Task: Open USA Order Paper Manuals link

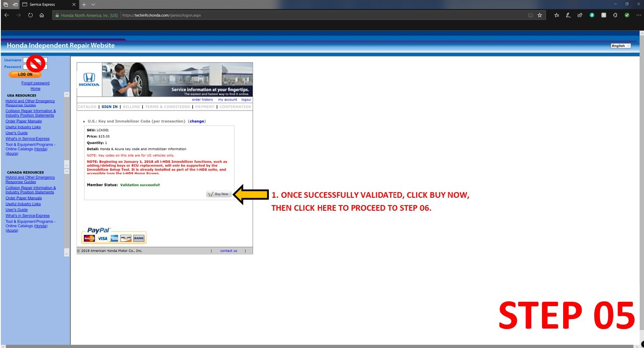Action: [x=24, y=121]
